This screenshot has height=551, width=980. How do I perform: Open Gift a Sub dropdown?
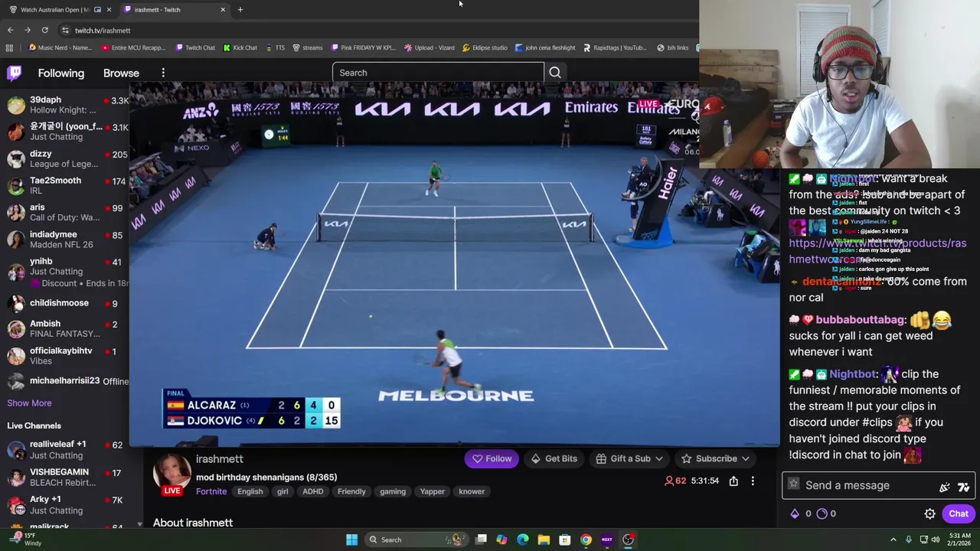pyautogui.click(x=629, y=458)
